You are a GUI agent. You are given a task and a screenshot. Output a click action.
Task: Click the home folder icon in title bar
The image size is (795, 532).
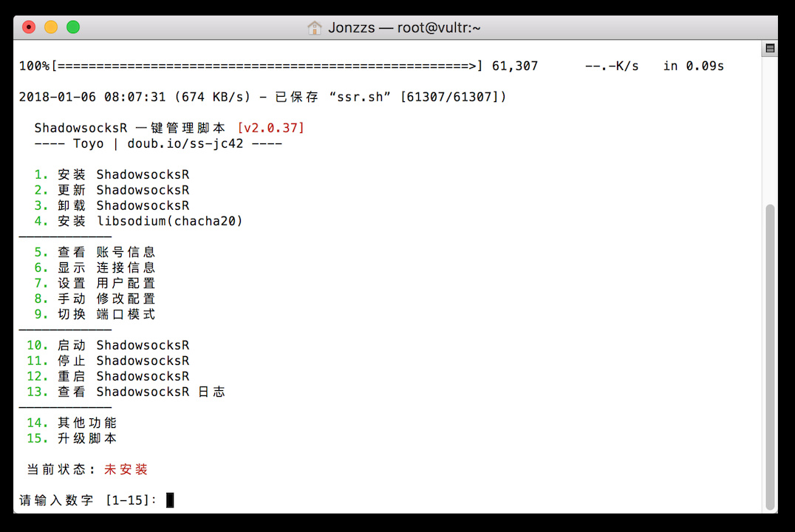314,27
